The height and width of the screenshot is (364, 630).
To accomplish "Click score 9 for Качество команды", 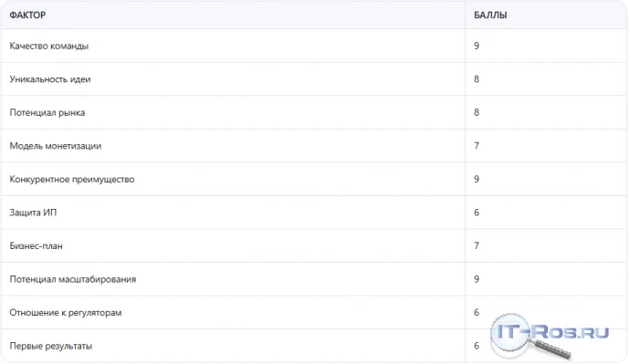I will 477,46.
